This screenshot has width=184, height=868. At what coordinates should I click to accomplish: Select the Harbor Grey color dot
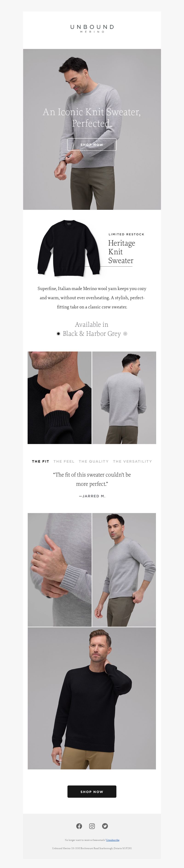point(125,334)
